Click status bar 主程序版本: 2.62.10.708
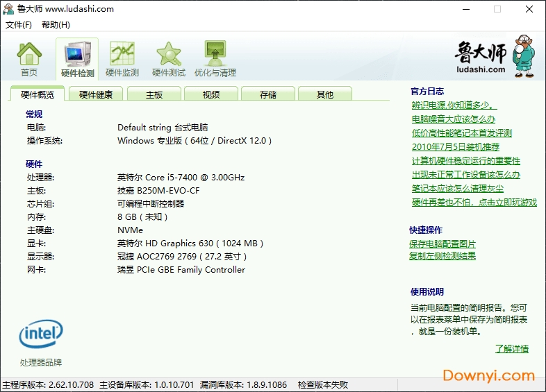This screenshot has width=546, height=392. [x=48, y=384]
